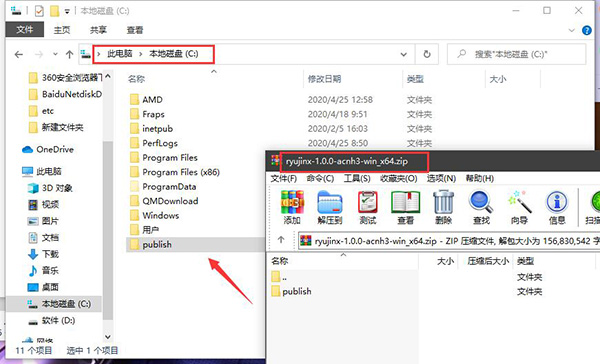Open 下载 in the sidebar
Image resolution: width=600 pixels, height=364 pixels.
43,254
